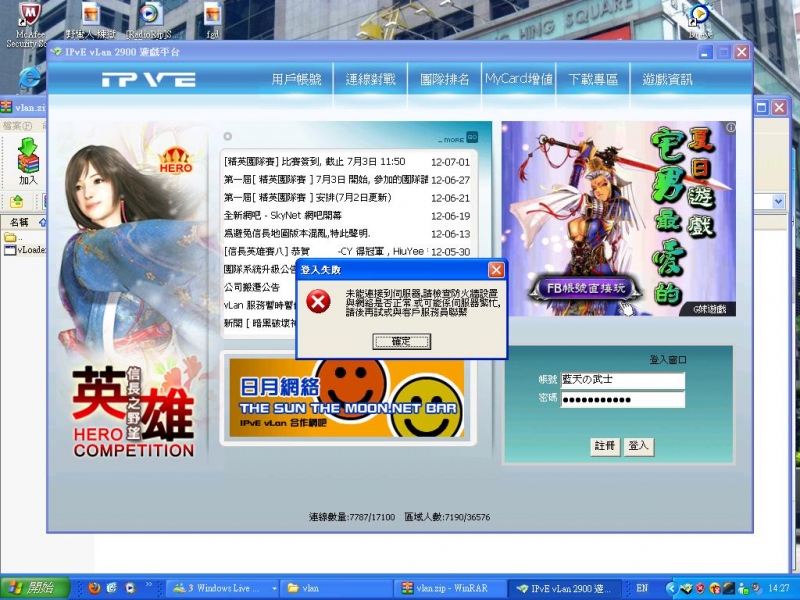Screen dimensions: 800x600
Task: Open the 野蠻人 archive desktop icon
Action: click(x=91, y=20)
